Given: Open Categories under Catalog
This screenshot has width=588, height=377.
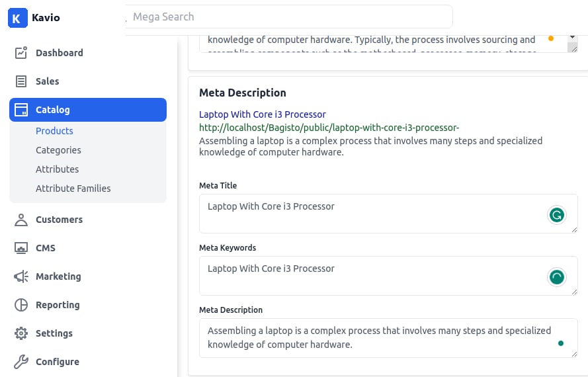Looking at the screenshot, I should [58, 150].
